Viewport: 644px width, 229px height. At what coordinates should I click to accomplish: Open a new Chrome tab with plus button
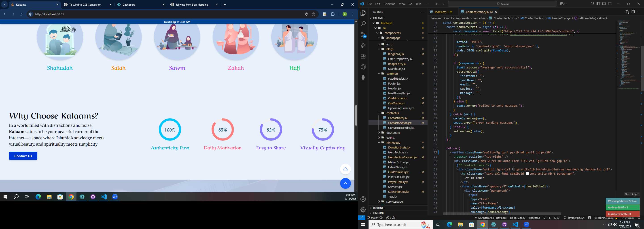click(x=225, y=4)
